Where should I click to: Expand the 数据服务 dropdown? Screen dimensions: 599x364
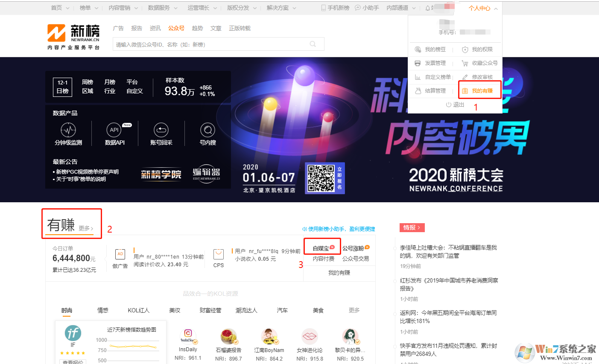(x=158, y=7)
